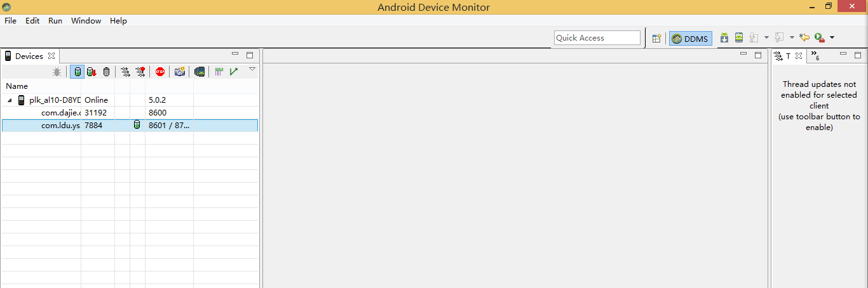Switch to the DDMS perspective
Screen dimensions: 868x288
click(x=691, y=38)
